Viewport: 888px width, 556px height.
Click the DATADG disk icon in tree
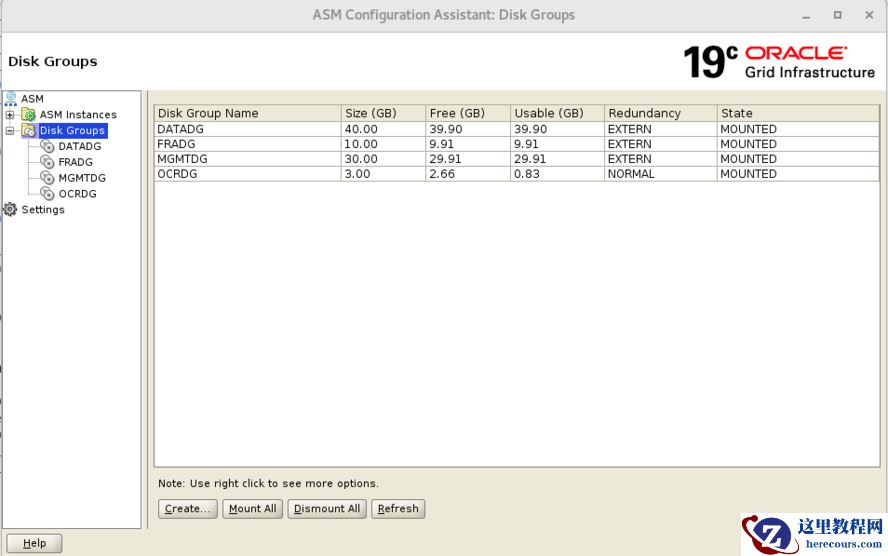click(x=48, y=146)
